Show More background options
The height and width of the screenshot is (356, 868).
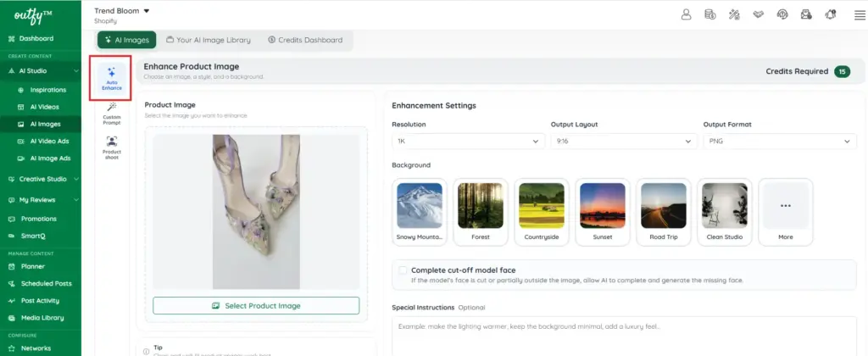point(786,212)
